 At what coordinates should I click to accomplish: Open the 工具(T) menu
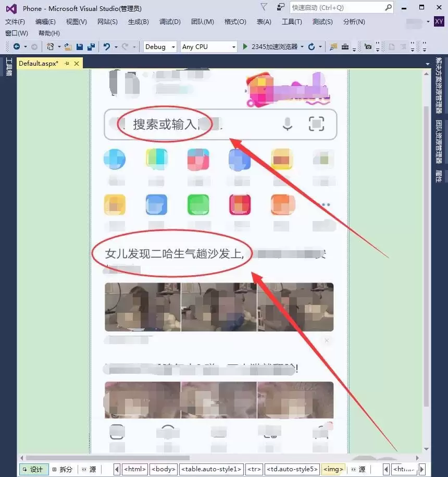click(x=292, y=21)
